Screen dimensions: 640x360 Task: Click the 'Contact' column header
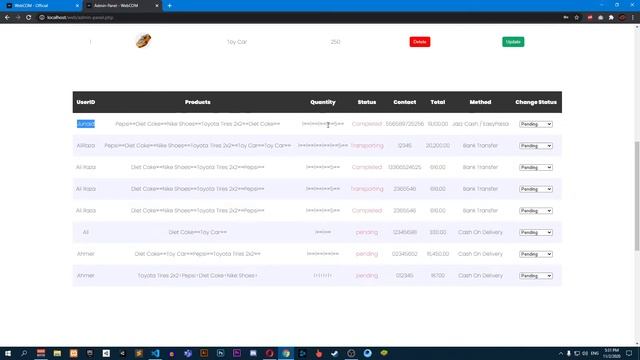[x=404, y=102]
